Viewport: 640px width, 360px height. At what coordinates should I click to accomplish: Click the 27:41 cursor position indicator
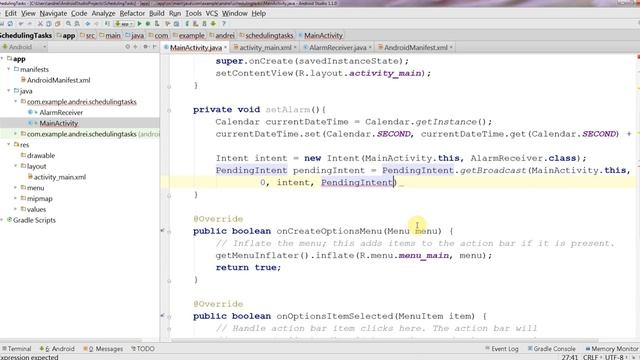(569, 357)
